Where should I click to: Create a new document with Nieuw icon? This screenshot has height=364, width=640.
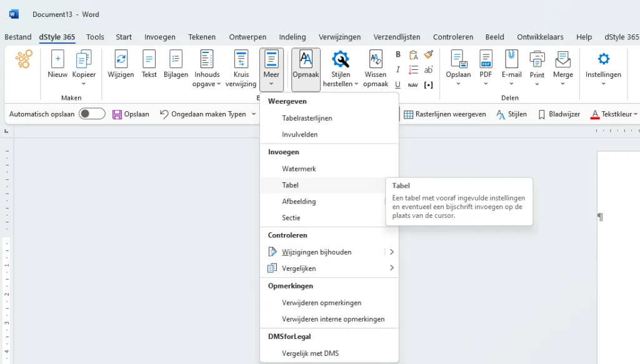tap(57, 59)
